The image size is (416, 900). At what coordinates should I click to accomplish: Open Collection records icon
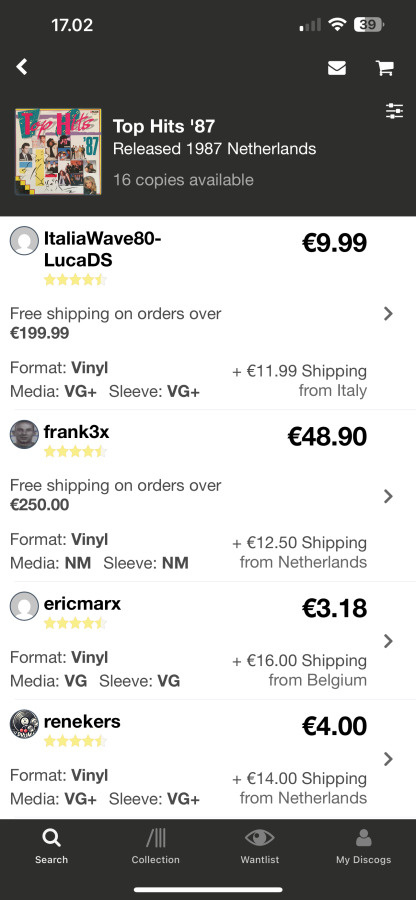coord(155,839)
